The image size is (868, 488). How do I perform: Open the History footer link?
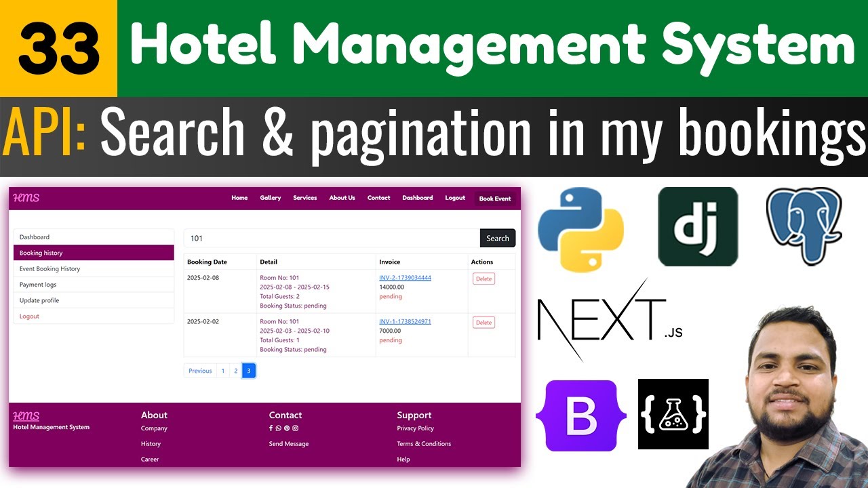[x=151, y=444]
